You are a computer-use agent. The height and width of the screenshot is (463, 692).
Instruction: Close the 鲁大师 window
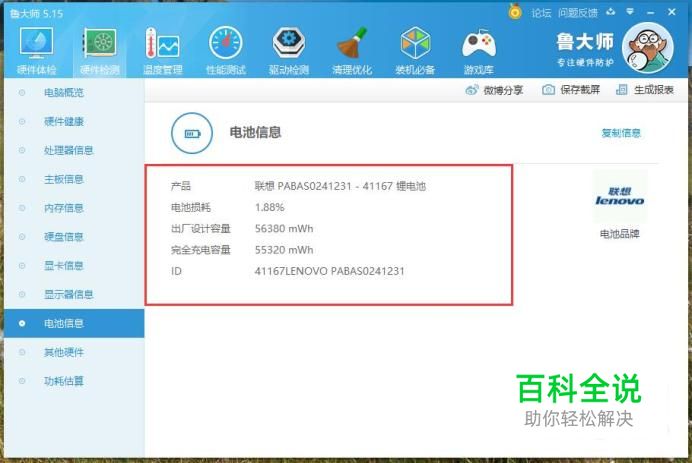pos(672,12)
